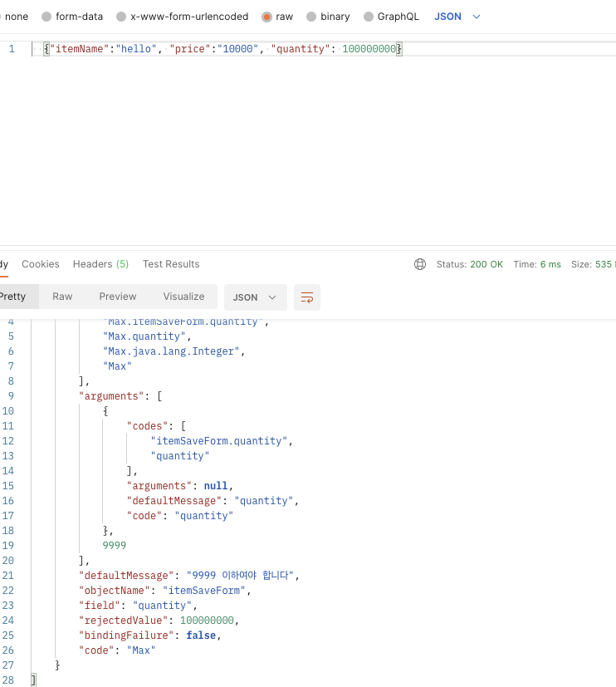Select binary body type
Viewport: 616px width, 687px height.
[328, 17]
